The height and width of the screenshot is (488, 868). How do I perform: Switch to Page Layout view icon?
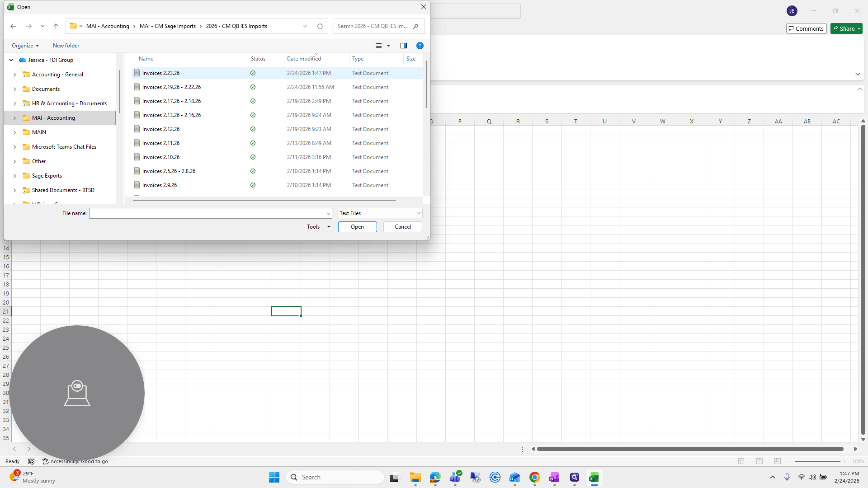(x=759, y=461)
